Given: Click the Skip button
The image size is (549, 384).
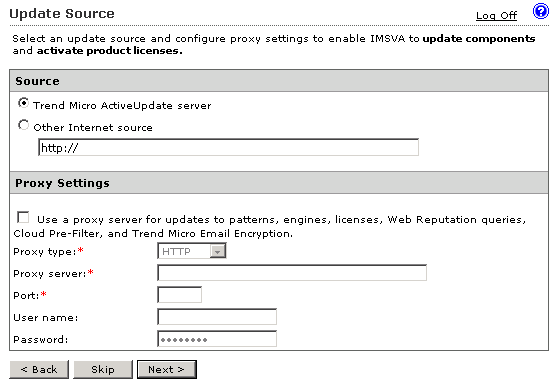Looking at the screenshot, I should click(103, 369).
